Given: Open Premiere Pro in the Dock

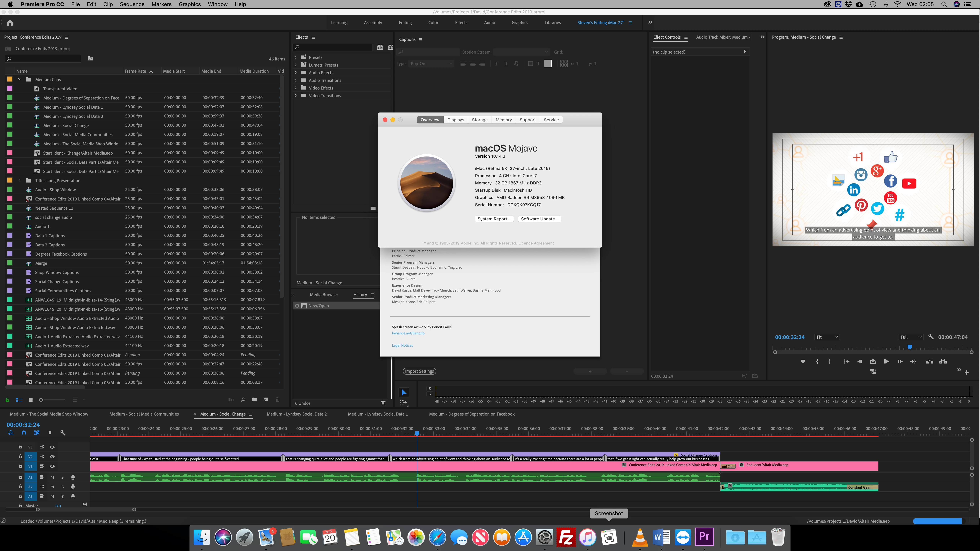Looking at the screenshot, I should [704, 537].
